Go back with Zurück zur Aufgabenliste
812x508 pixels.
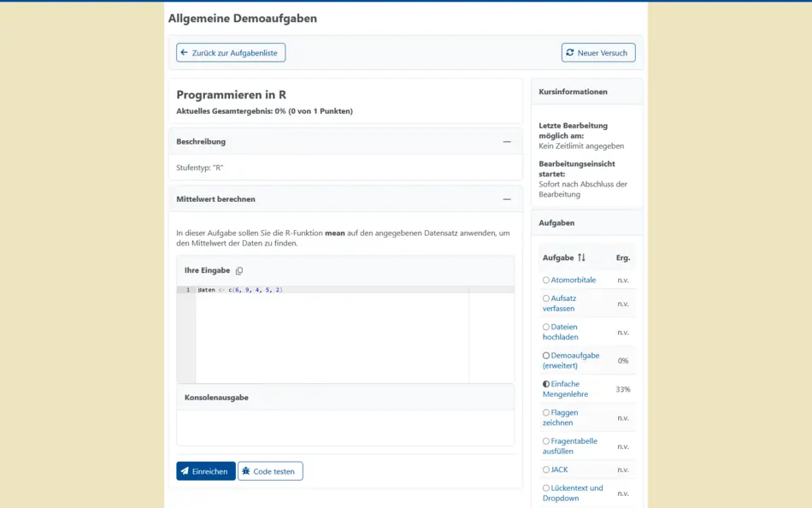pyautogui.click(x=231, y=53)
